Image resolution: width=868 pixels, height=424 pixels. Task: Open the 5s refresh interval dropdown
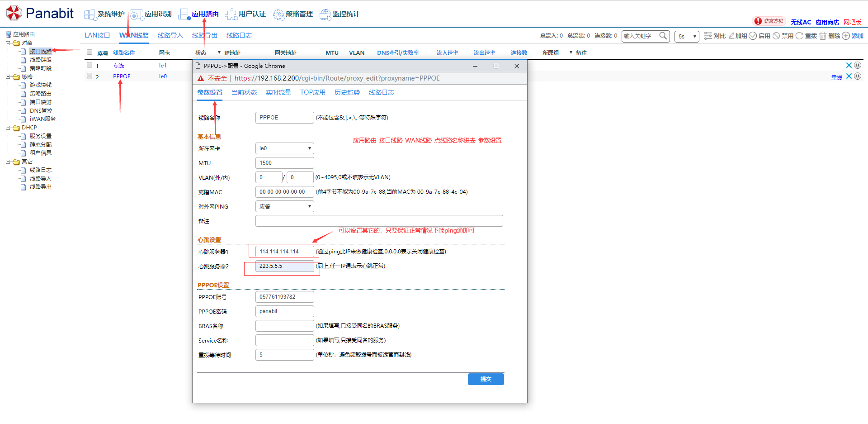click(687, 36)
